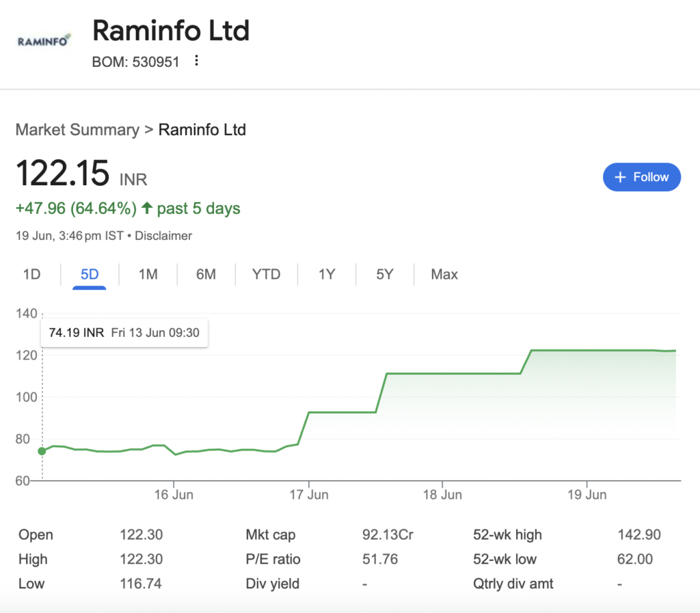This screenshot has height=613, width=700.
Task: Open the three-dot menu beside BOM: 530951
Action: 196,61
